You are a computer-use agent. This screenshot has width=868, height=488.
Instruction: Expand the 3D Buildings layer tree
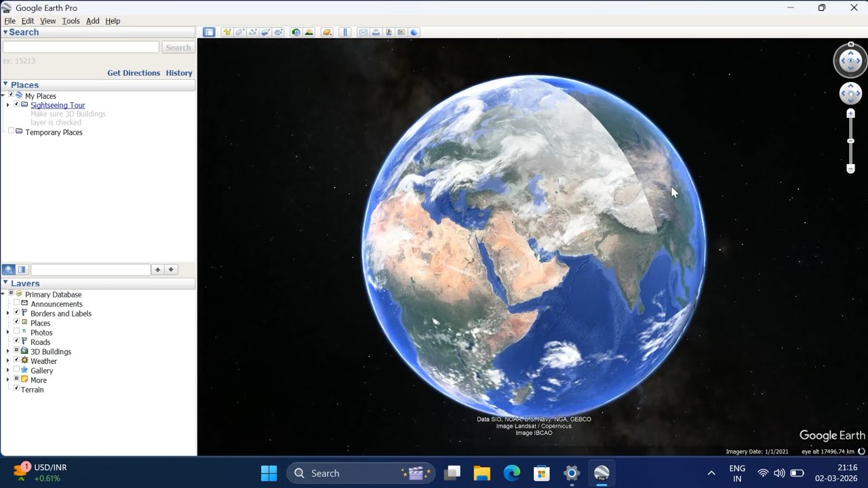[8, 351]
